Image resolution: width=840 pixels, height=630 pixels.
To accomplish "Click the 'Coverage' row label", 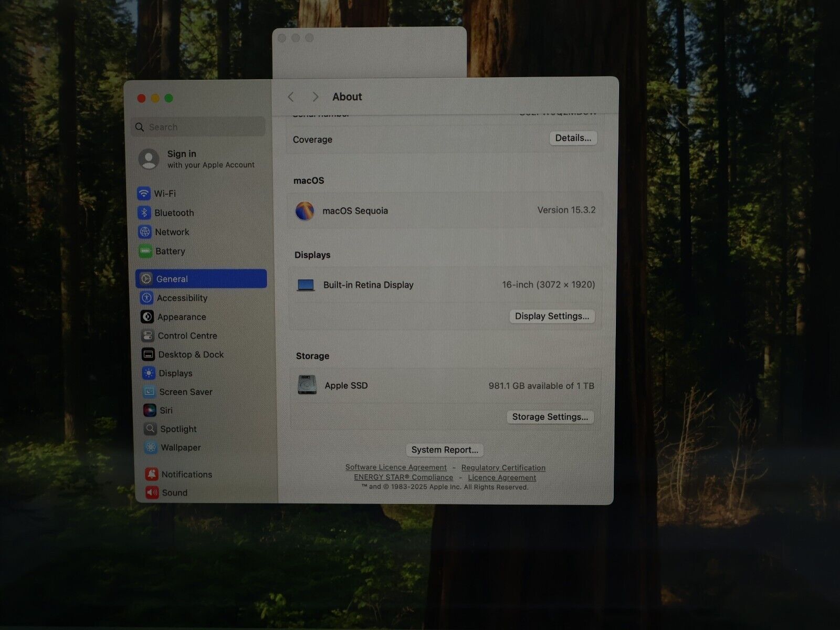I will point(312,140).
